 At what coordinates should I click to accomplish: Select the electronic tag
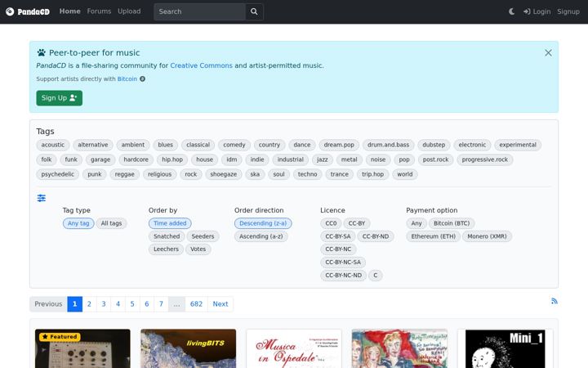point(472,145)
